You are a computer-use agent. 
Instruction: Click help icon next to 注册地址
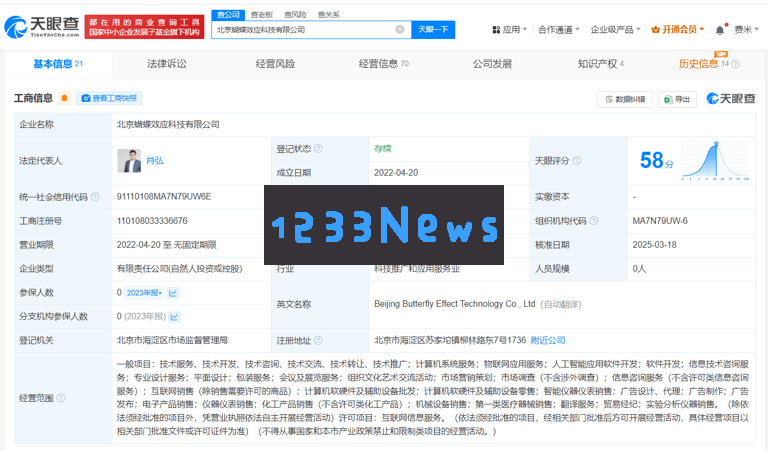click(318, 340)
